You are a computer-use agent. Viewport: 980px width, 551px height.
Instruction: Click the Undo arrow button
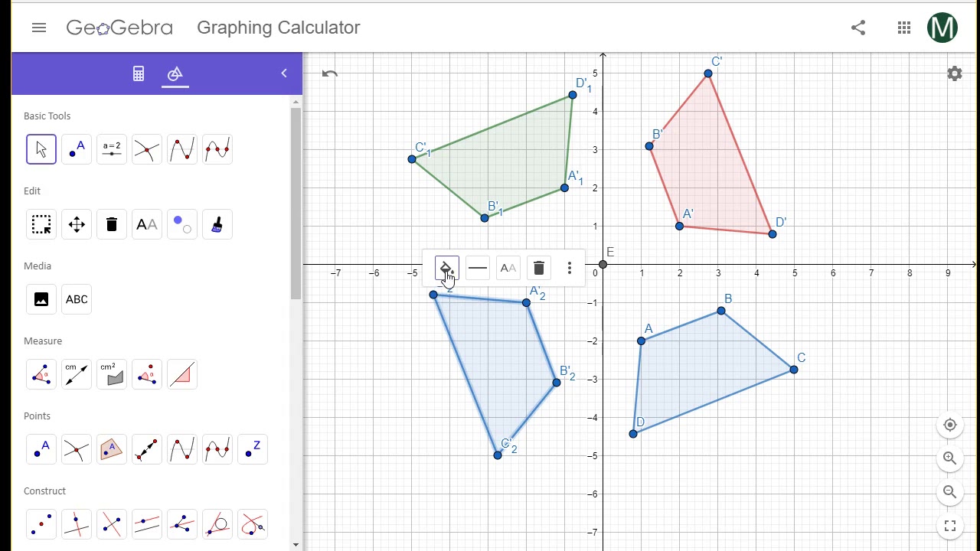click(x=330, y=73)
